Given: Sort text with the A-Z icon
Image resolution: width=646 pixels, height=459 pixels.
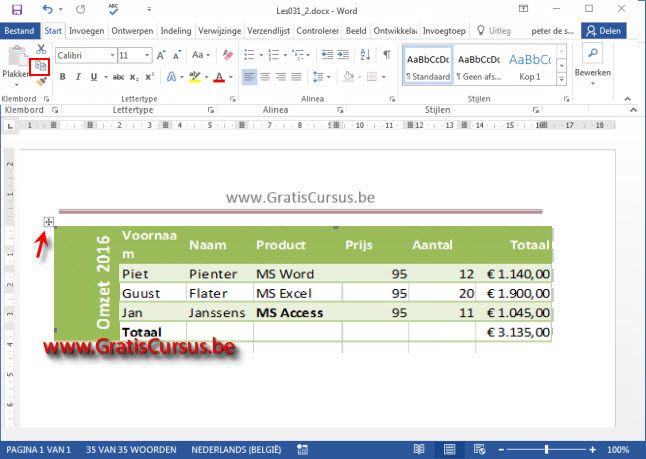Looking at the screenshot, I should (x=365, y=55).
